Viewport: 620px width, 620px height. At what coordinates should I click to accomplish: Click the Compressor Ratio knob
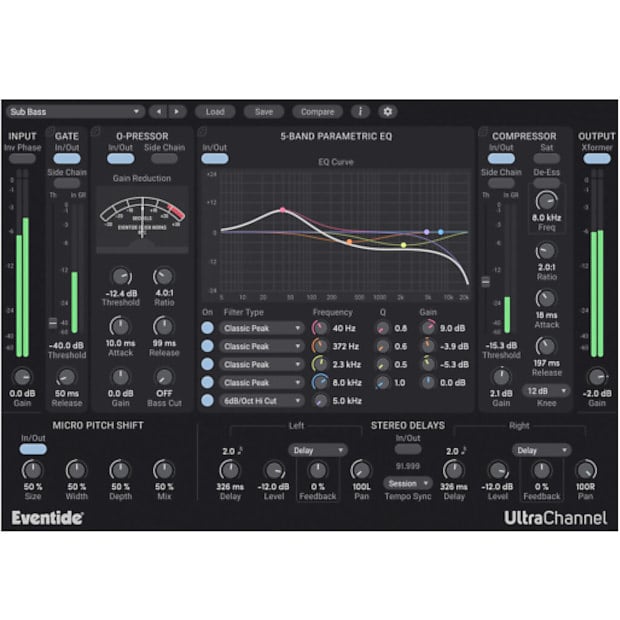[x=546, y=251]
